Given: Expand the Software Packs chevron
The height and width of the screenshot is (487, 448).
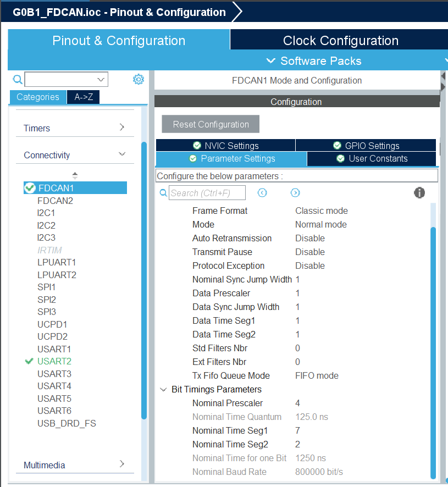Looking at the screenshot, I should pyautogui.click(x=270, y=61).
